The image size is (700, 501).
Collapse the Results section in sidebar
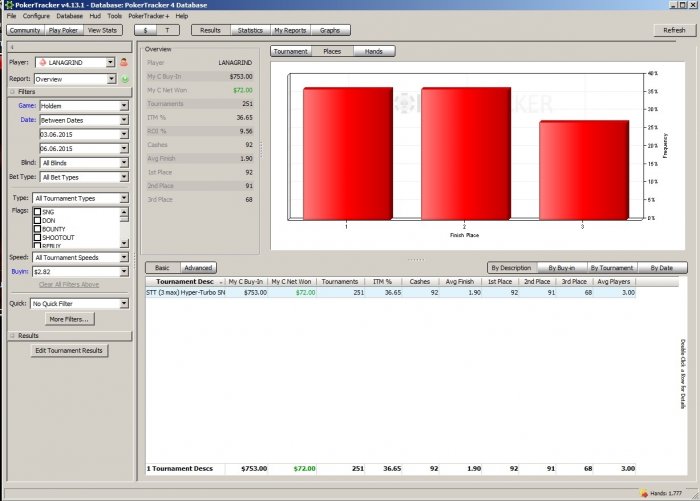(x=12, y=335)
